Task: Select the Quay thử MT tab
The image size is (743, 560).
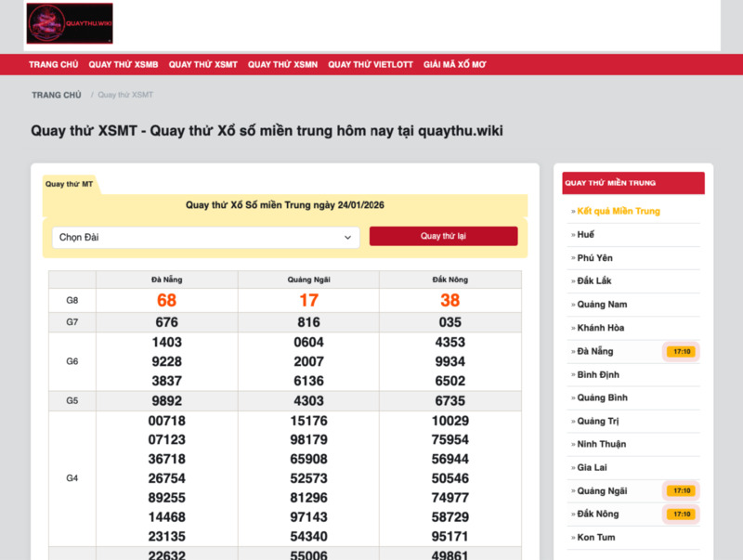Action: pos(69,184)
